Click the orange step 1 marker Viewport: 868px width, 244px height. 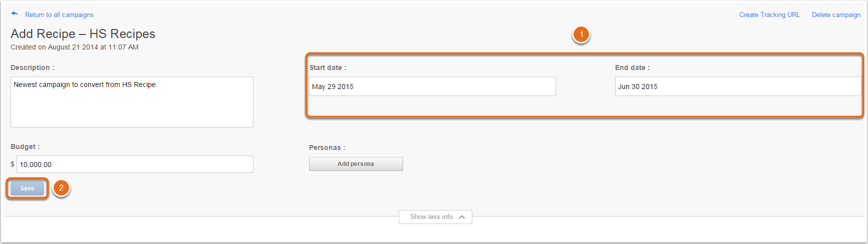(581, 34)
